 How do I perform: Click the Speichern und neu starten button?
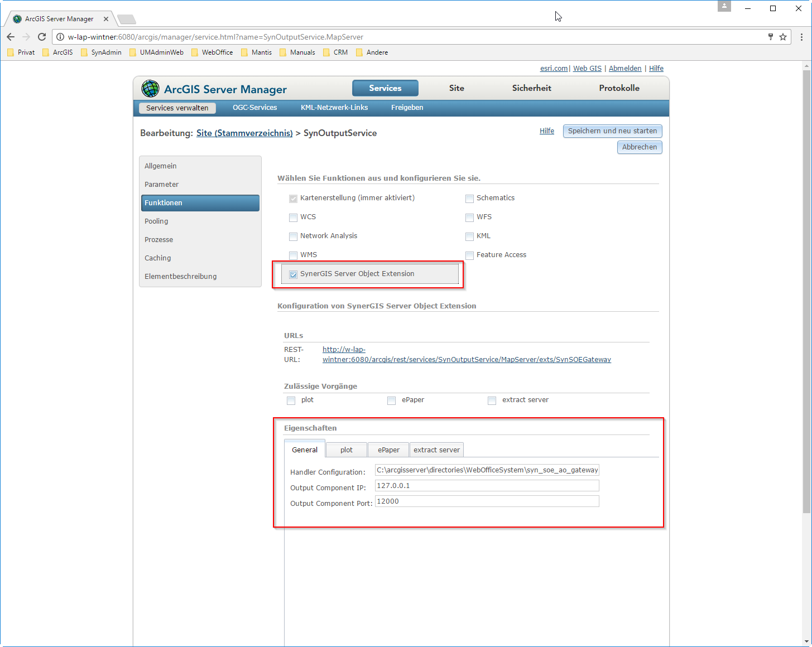click(x=612, y=131)
